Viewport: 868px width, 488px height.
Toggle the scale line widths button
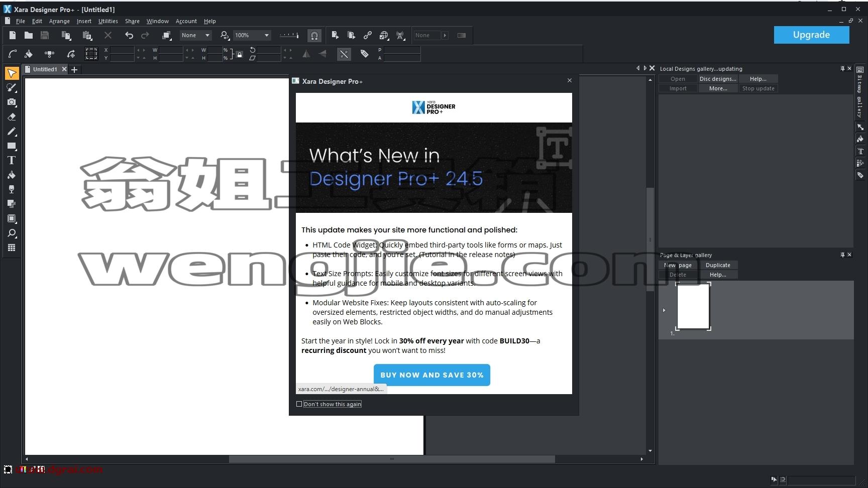[344, 54]
